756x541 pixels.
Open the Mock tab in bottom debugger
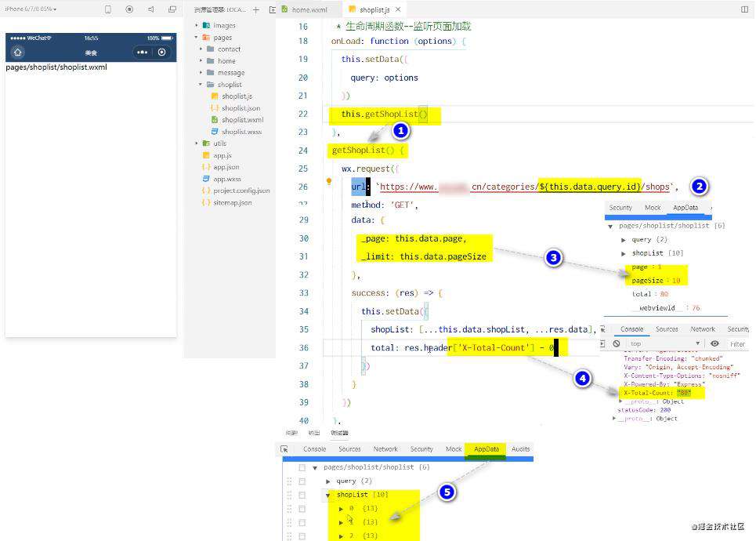pos(454,448)
